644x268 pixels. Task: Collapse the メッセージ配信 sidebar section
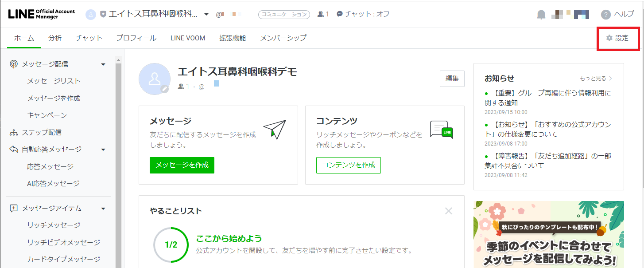pyautogui.click(x=103, y=64)
